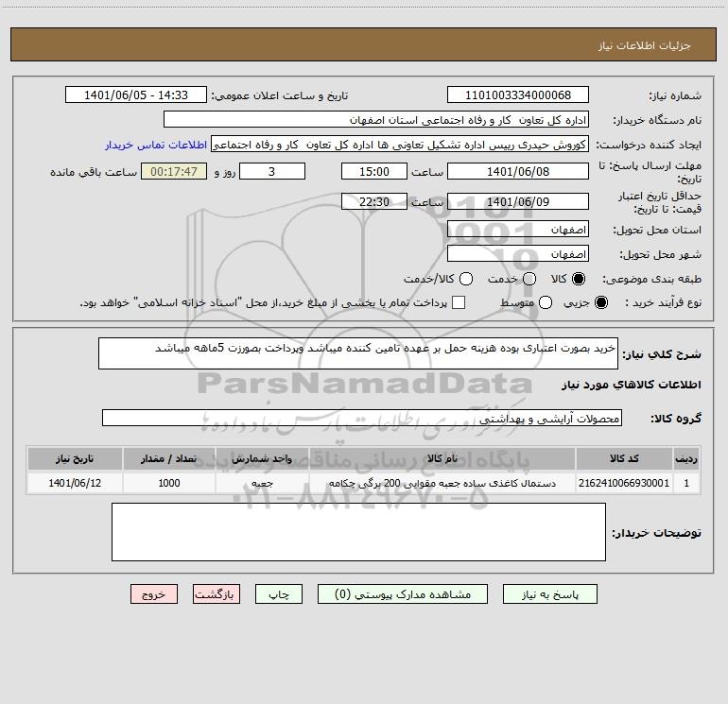Click the response deadline date 1401/06/08
The height and width of the screenshot is (704, 728).
point(518,171)
